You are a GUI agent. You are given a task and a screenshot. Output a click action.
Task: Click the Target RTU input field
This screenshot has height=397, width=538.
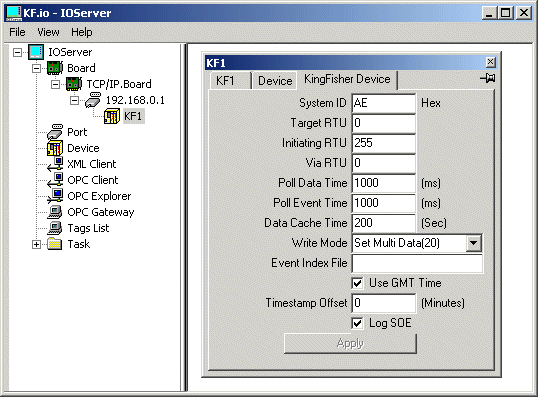click(384, 123)
